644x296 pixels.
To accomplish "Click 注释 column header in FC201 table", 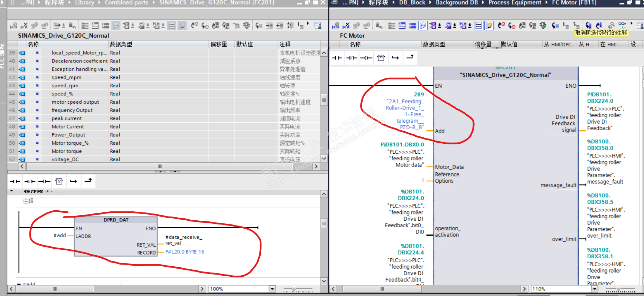I will click(299, 44).
